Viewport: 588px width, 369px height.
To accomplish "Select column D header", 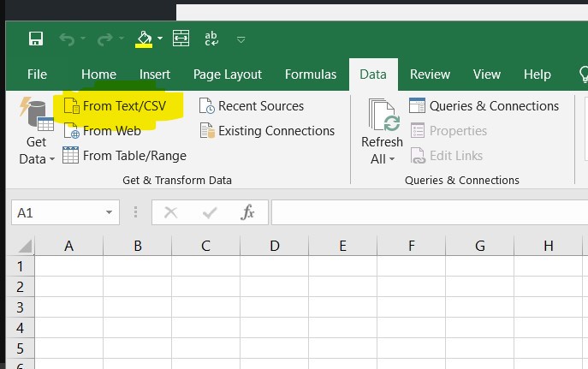I will (x=275, y=246).
